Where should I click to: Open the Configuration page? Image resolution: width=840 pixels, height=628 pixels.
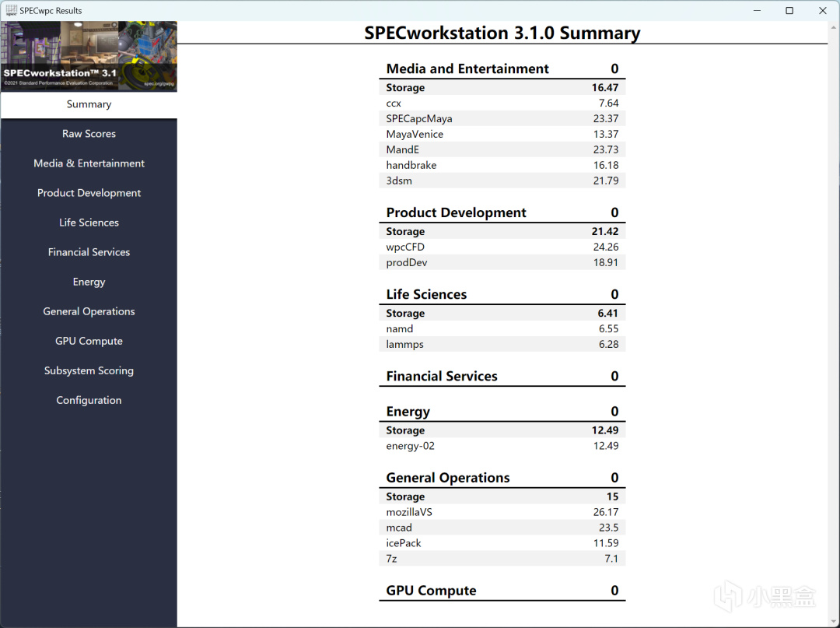click(89, 400)
